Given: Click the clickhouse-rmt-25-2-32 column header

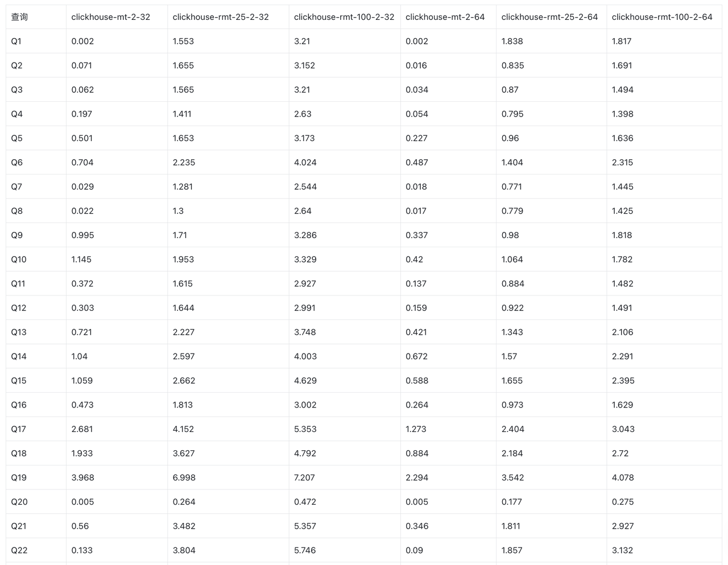Looking at the screenshot, I should pos(221,17).
